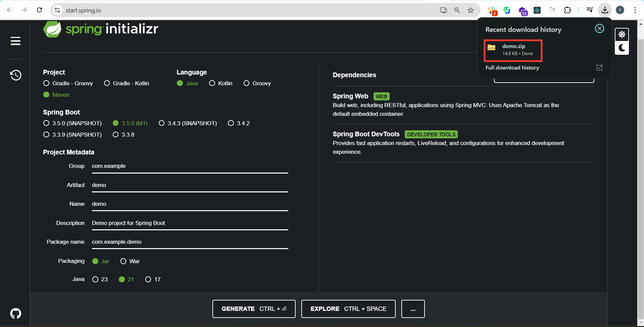Select Spring Boot 3.5.0 (M1)

pos(130,123)
